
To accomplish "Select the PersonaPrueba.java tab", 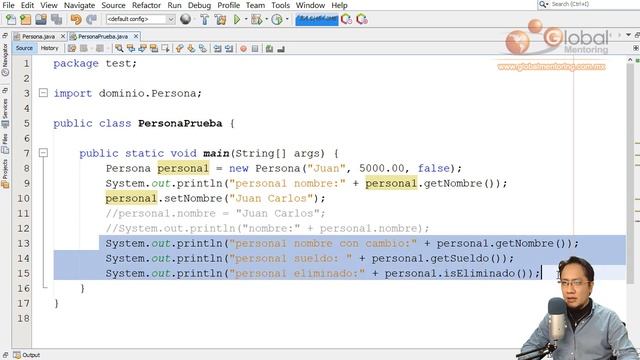I will (102, 36).
